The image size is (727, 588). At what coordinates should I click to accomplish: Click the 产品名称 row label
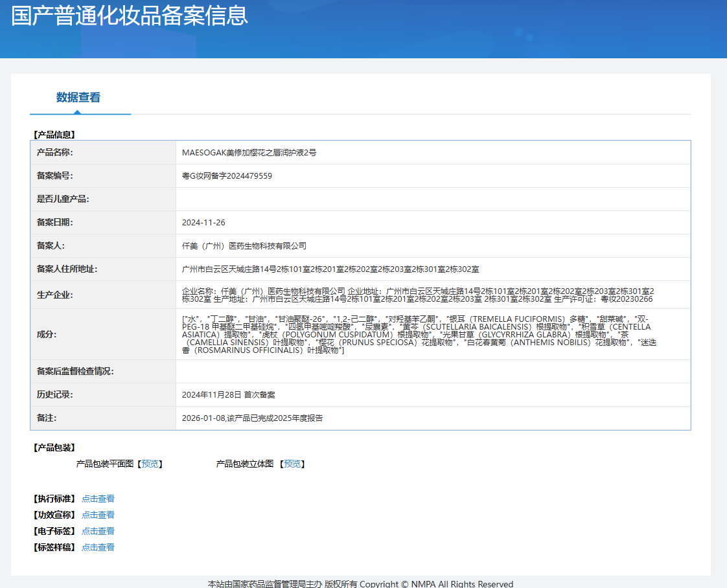tap(54, 152)
